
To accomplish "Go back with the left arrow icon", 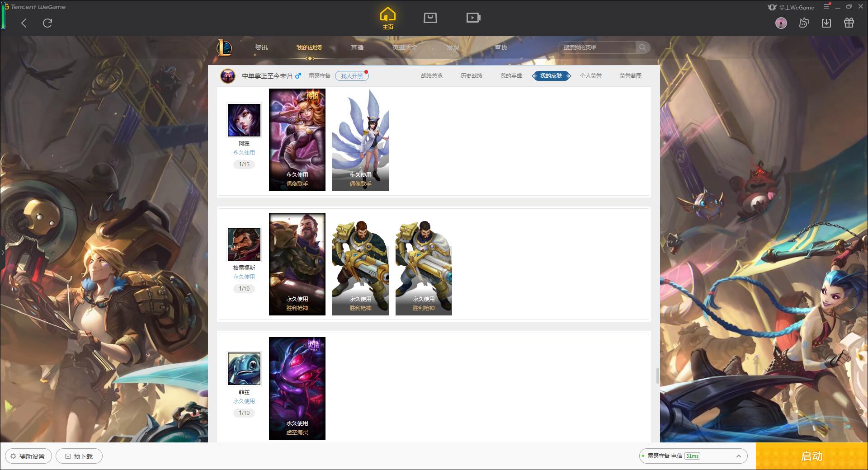I will 24,23.
